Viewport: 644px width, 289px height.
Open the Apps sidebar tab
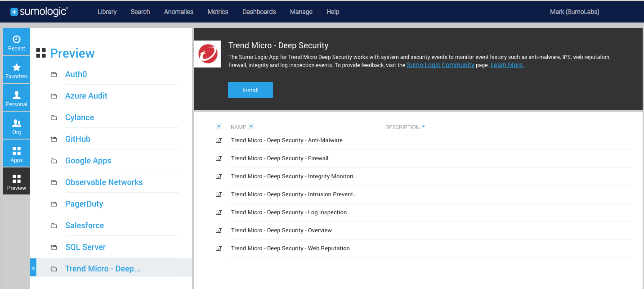[17, 154]
